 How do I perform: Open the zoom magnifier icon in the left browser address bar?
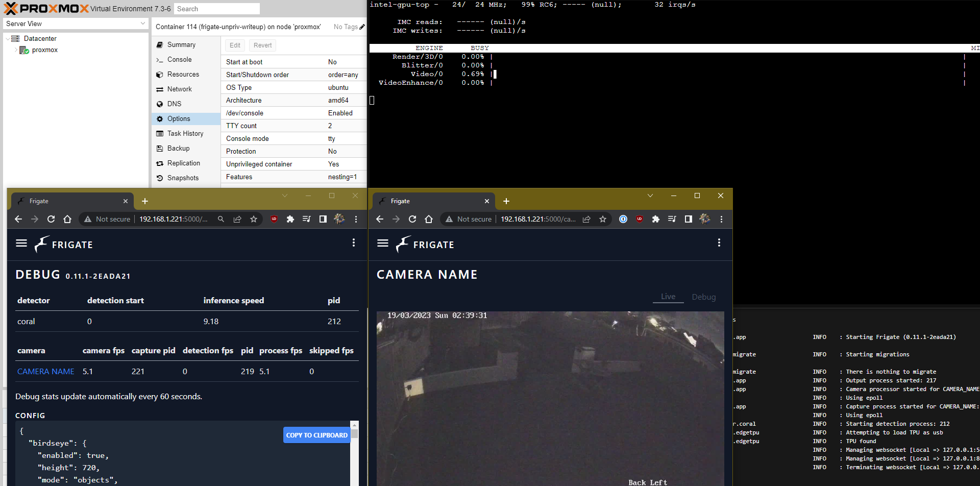click(x=221, y=219)
